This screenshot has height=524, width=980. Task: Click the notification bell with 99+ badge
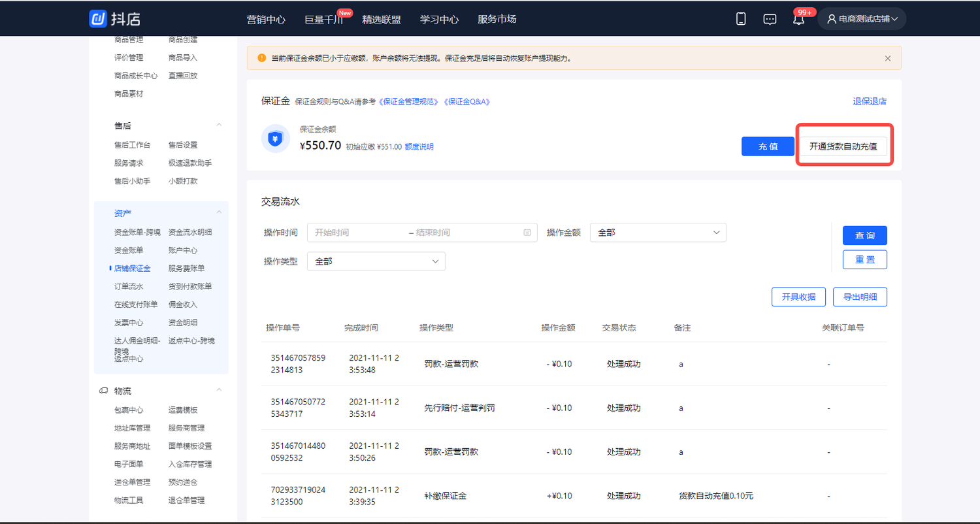[x=798, y=20]
